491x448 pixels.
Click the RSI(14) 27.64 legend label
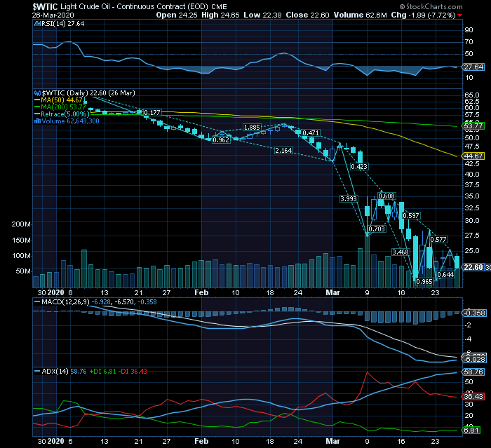(x=62, y=23)
